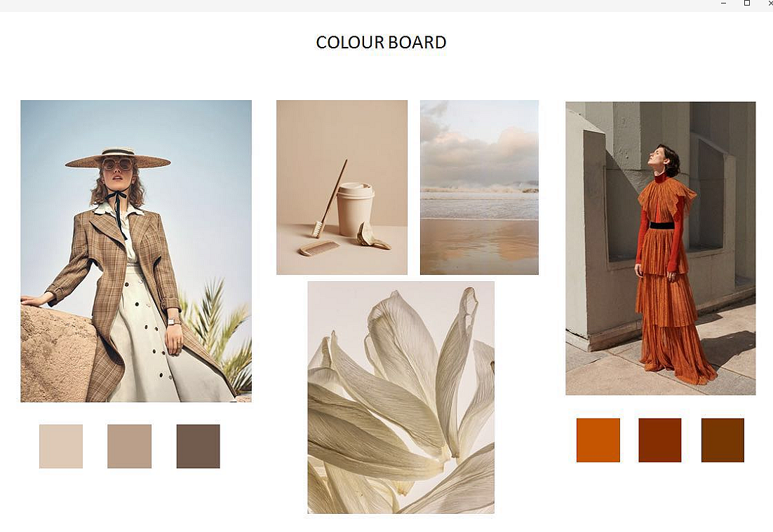Image resolution: width=773 pixels, height=532 pixels.
Task: Select the dark taupe brown swatch
Action: point(199,446)
